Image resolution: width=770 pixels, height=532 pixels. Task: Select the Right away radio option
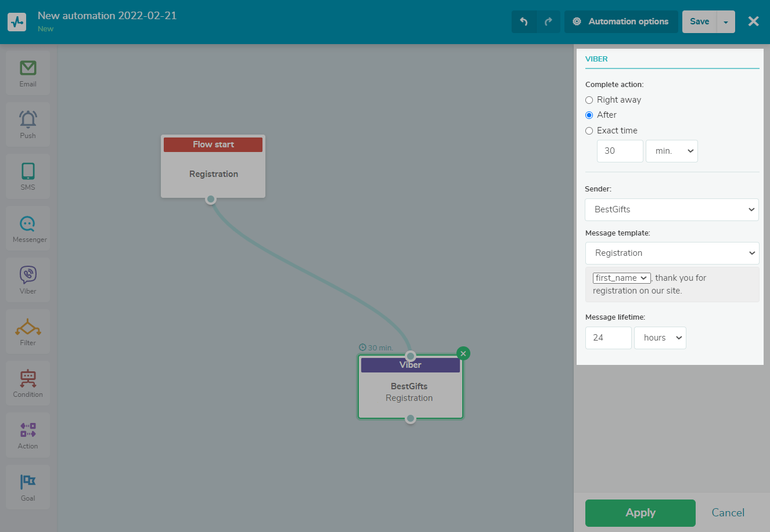coord(589,100)
